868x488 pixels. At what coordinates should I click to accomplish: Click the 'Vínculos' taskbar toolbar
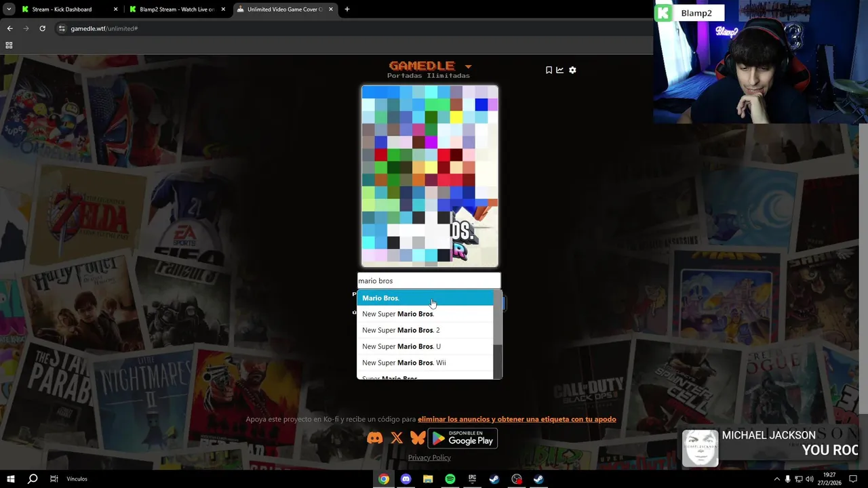[x=77, y=479]
